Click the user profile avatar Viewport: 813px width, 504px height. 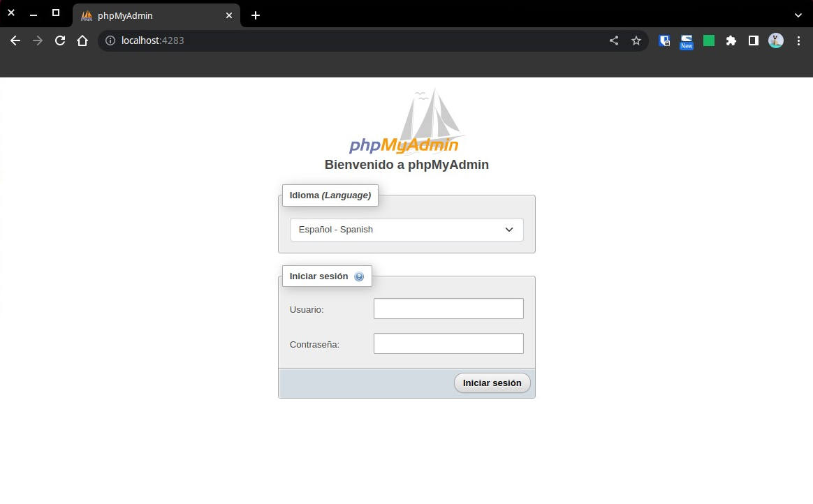point(776,40)
